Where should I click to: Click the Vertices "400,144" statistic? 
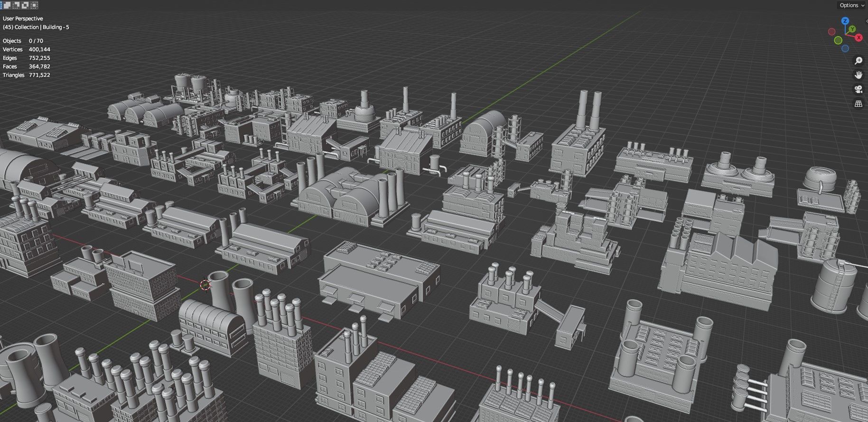[x=39, y=49]
